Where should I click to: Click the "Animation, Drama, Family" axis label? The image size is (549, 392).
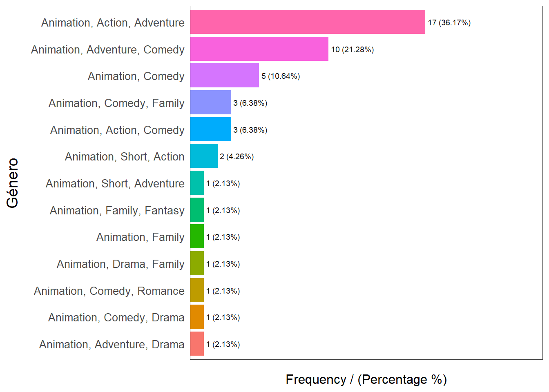point(121,264)
